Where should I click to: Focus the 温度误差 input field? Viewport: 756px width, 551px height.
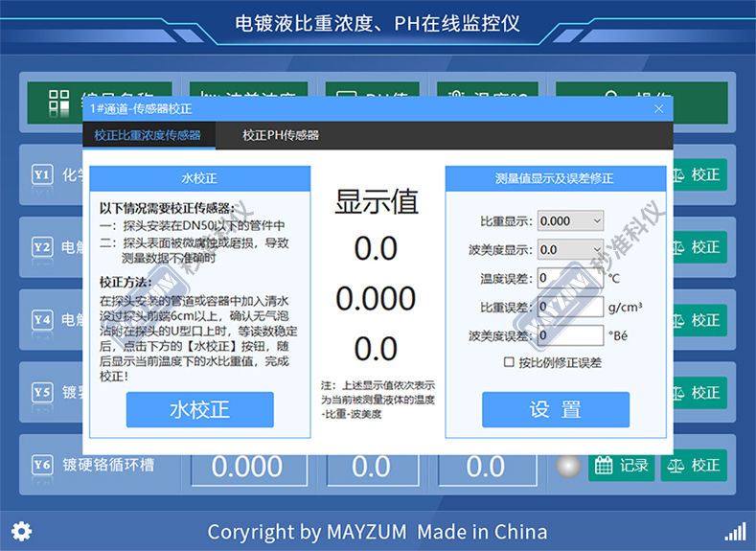pyautogui.click(x=570, y=278)
